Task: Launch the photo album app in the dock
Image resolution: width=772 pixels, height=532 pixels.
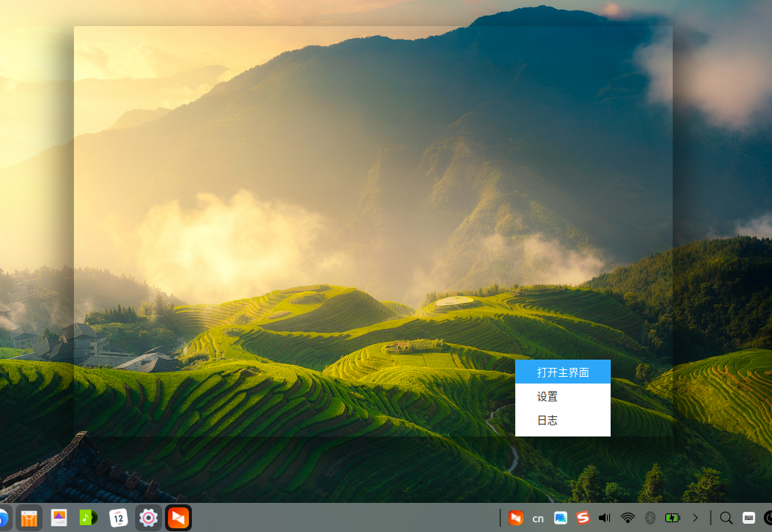Action: click(x=58, y=517)
